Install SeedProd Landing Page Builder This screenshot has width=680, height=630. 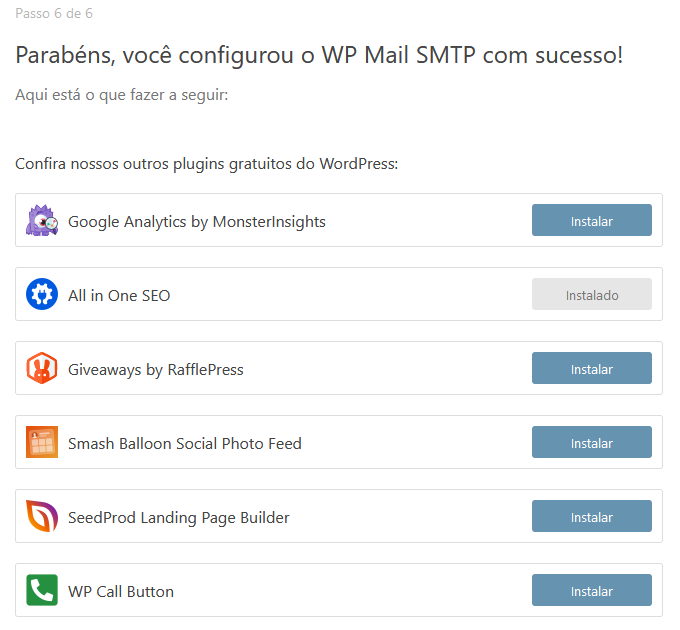pos(592,516)
